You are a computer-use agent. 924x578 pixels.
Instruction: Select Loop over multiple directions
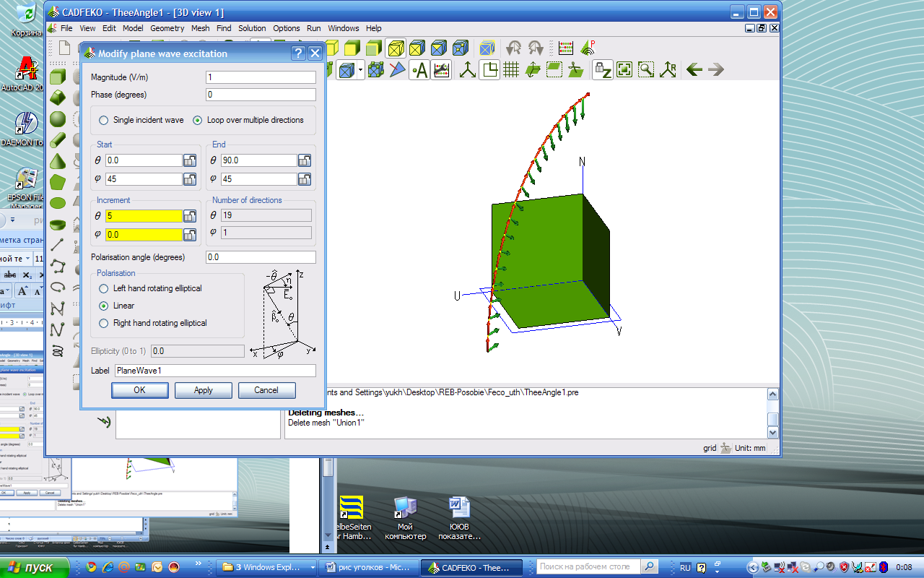248,120
